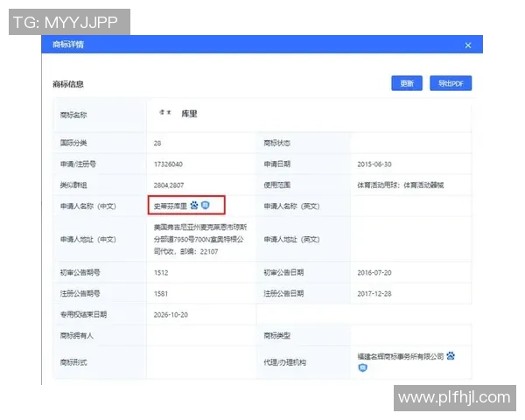Click the 国际分类 label cell
Screen dimensions: 525x420
click(100, 143)
